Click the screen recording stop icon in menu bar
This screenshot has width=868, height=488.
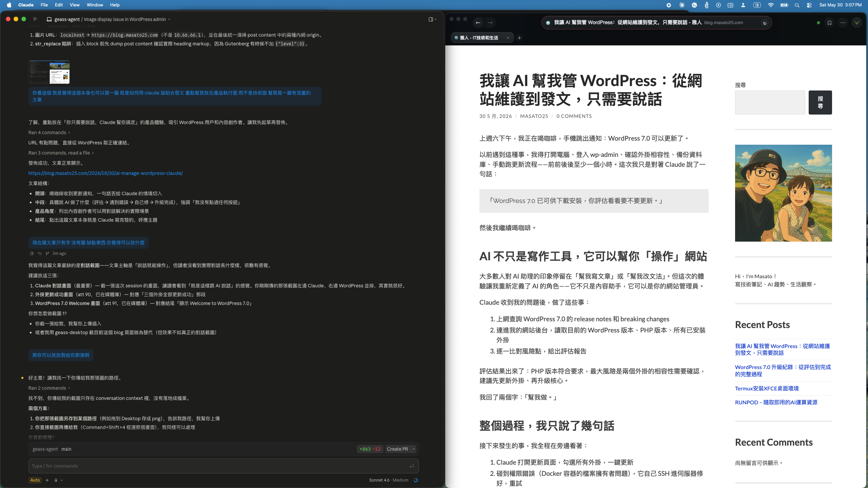669,5
